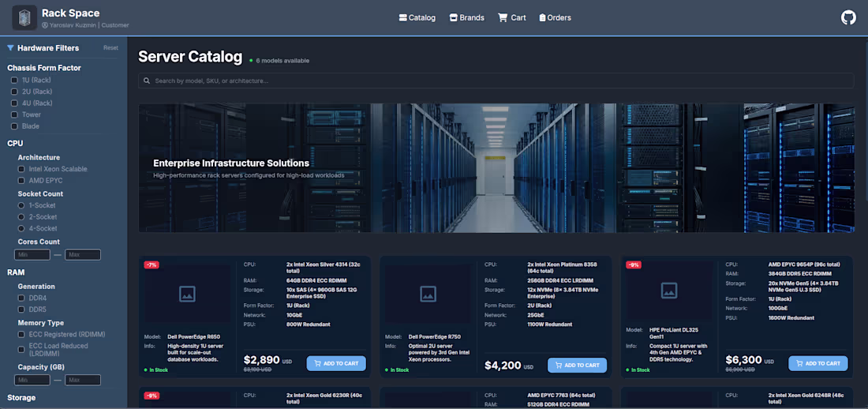Choose the 4-Socket radio option
868x409 pixels.
[x=21, y=228]
